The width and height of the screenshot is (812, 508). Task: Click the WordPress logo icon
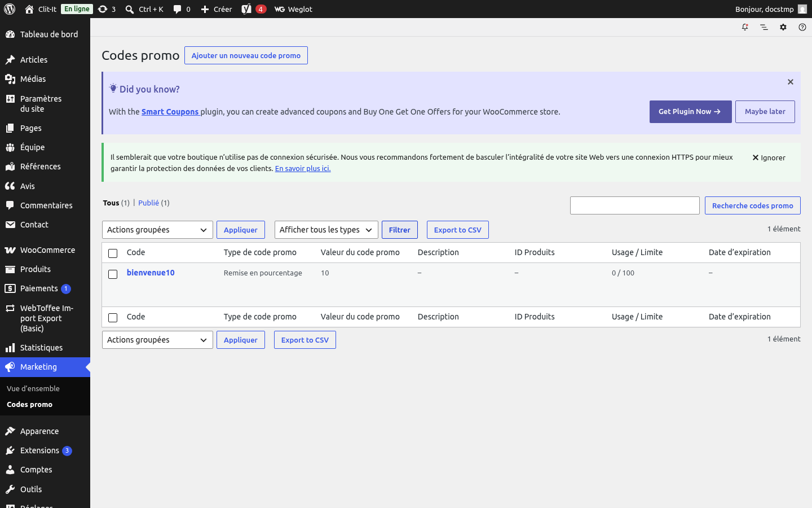click(x=10, y=9)
